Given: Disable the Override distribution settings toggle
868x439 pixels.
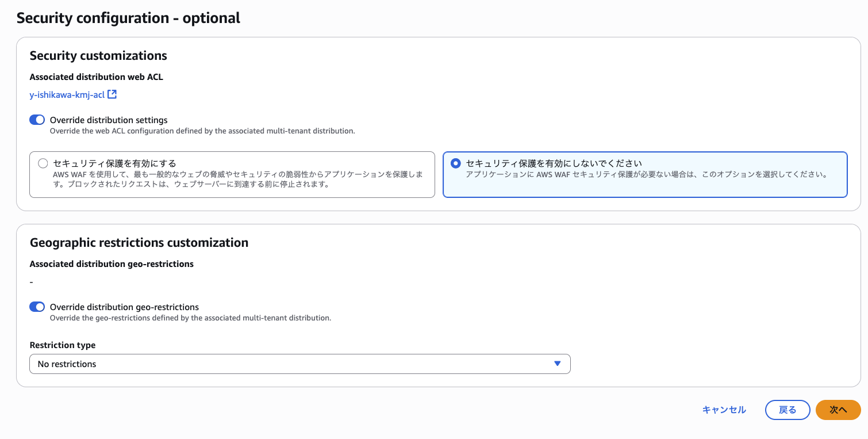Looking at the screenshot, I should point(37,120).
